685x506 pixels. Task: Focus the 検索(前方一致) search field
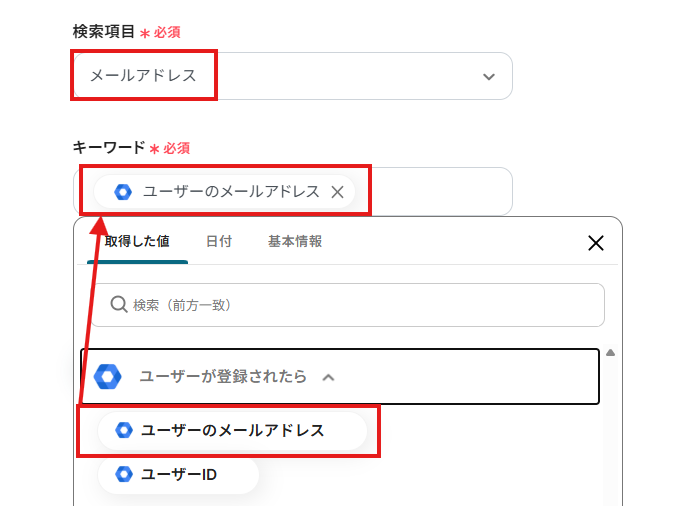(x=360, y=305)
